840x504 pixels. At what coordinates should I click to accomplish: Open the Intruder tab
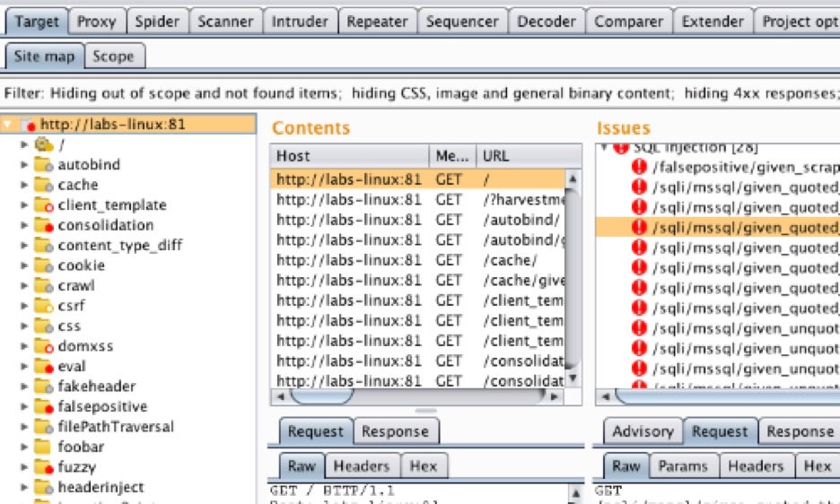pos(300,21)
